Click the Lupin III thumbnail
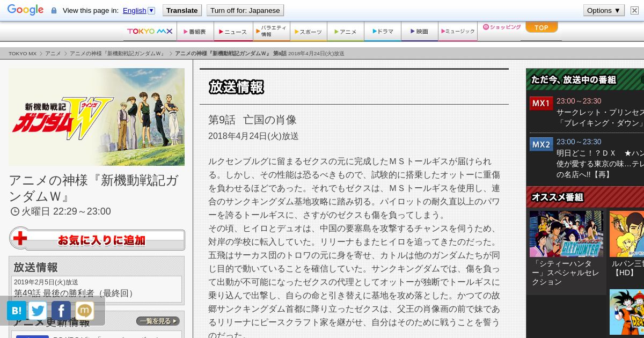This screenshot has width=644, height=338. (x=627, y=233)
